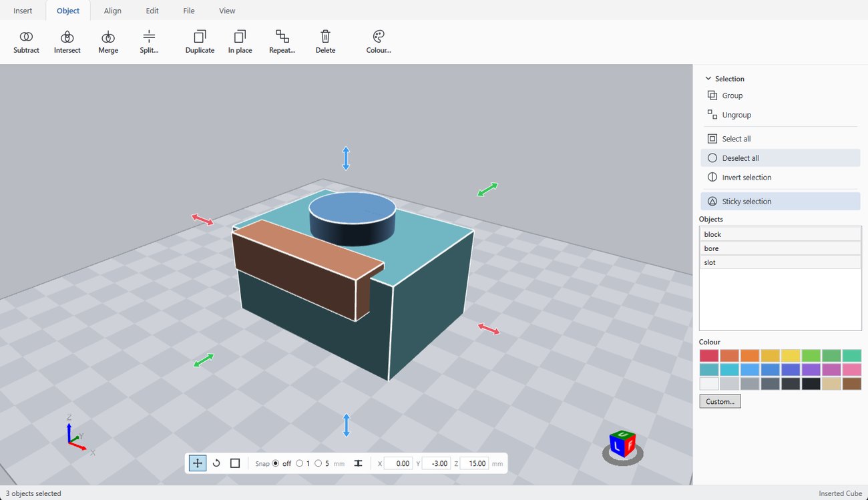Screen dimensions: 868x500
Task: Switch to the Insert tab
Action: [x=23, y=11]
